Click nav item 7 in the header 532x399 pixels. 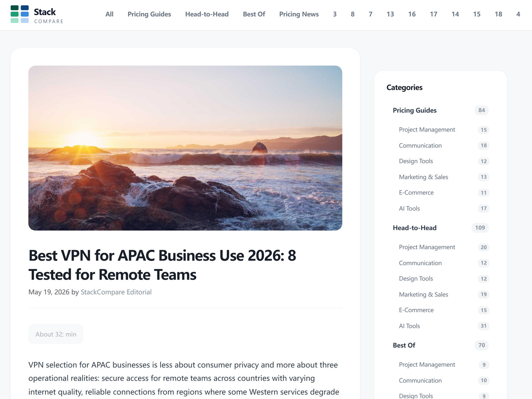tap(370, 14)
